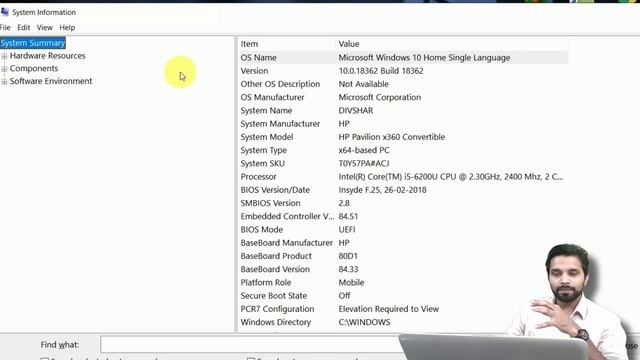Select 'Microsoft Windows 10 Home Single Language' value

[x=424, y=58]
